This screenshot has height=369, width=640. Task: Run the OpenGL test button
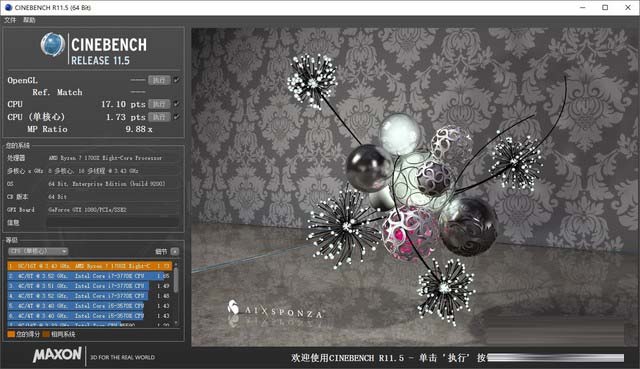[159, 80]
